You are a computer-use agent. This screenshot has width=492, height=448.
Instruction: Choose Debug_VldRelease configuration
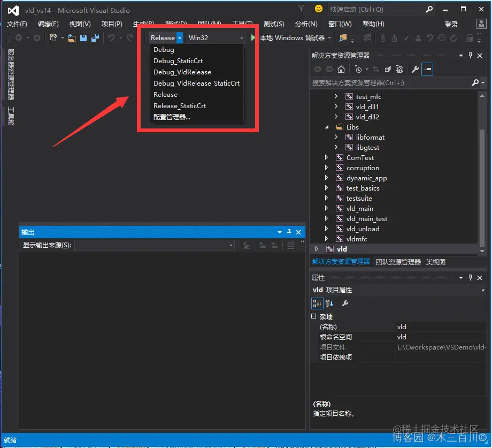196,72
